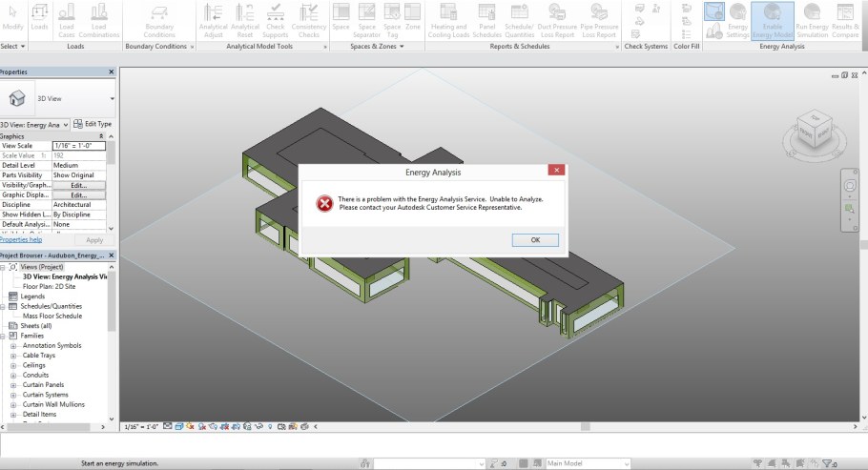Click the Apply button in Properties

coord(94,240)
